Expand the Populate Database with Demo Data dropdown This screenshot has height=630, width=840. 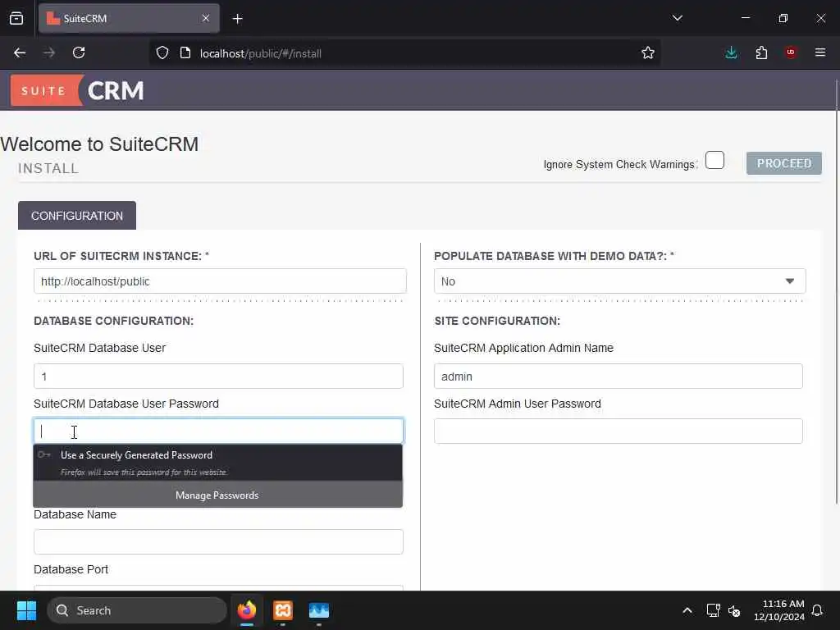pos(620,281)
